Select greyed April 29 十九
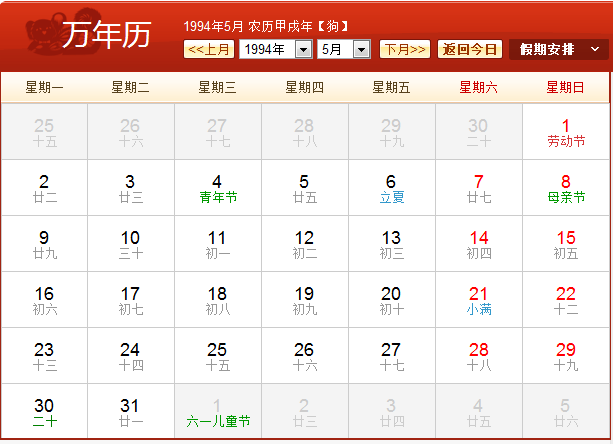613x444 pixels. (392, 132)
